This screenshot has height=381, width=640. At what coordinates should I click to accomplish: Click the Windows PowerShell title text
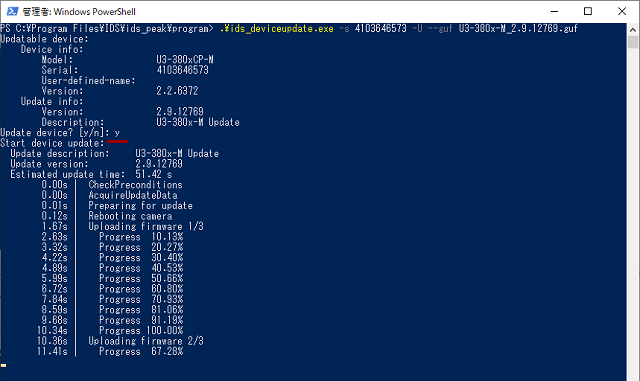pos(79,12)
